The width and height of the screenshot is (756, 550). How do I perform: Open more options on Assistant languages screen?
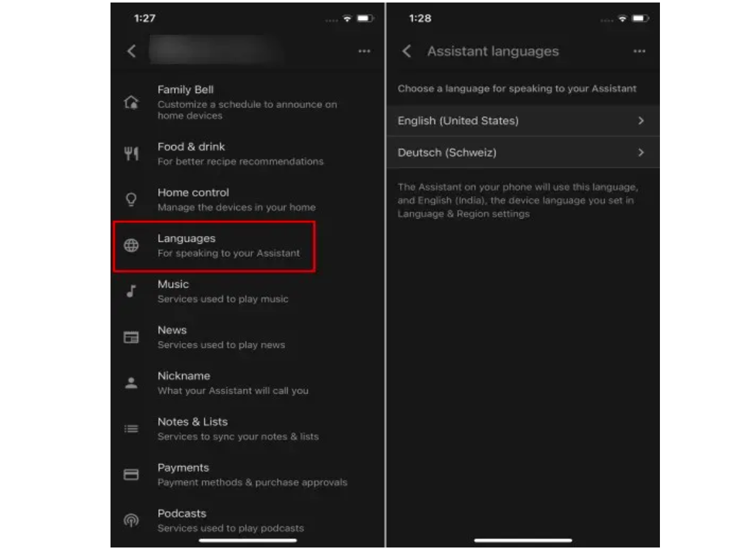[639, 51]
